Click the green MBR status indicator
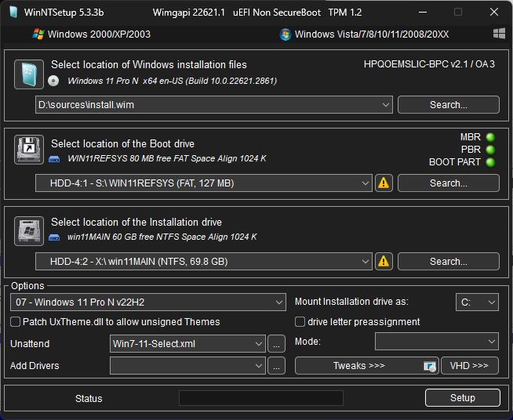This screenshot has width=513, height=420. (490, 137)
